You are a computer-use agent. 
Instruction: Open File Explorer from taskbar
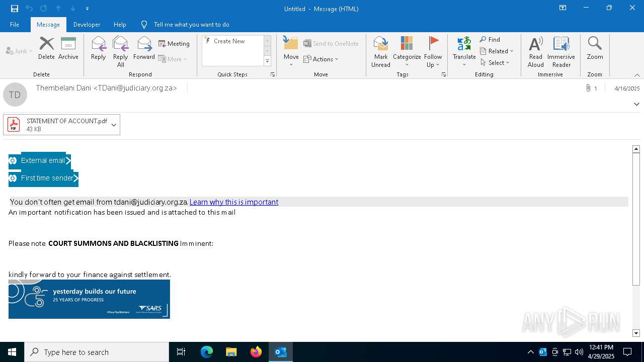(x=231, y=352)
